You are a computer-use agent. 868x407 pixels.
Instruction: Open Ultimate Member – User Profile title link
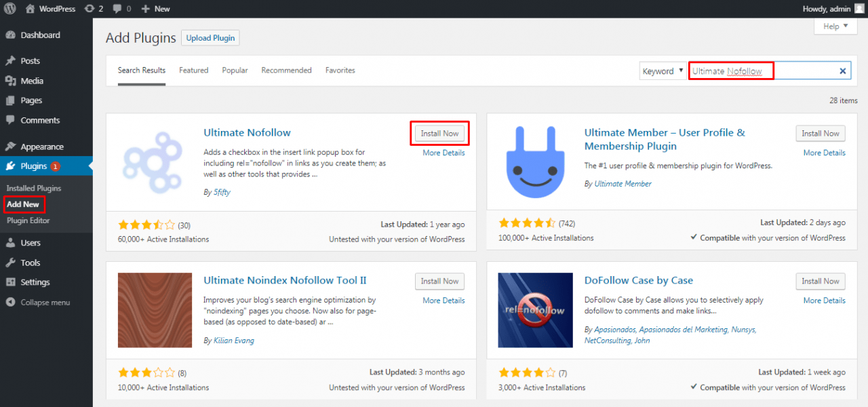point(665,139)
